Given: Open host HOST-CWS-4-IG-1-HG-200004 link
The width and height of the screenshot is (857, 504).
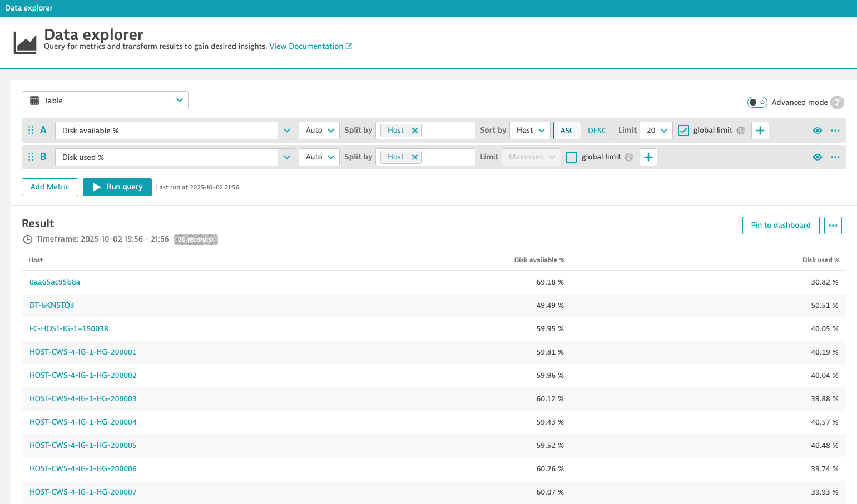Looking at the screenshot, I should coord(83,422).
